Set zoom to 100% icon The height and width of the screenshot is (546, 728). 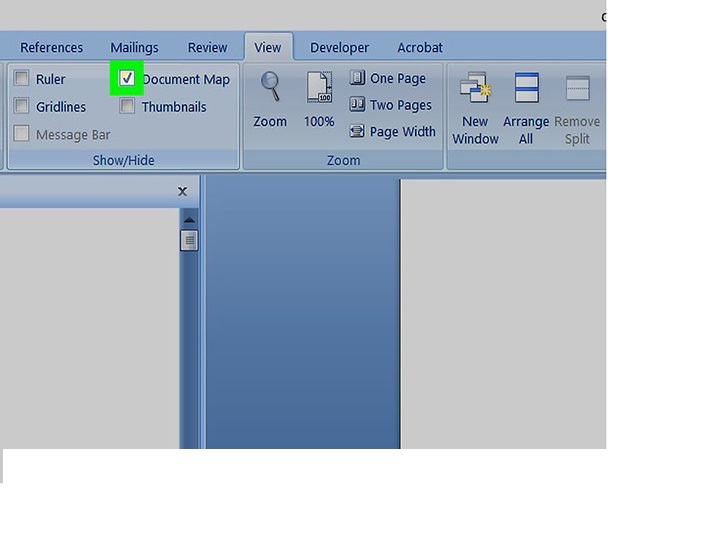pos(319,100)
